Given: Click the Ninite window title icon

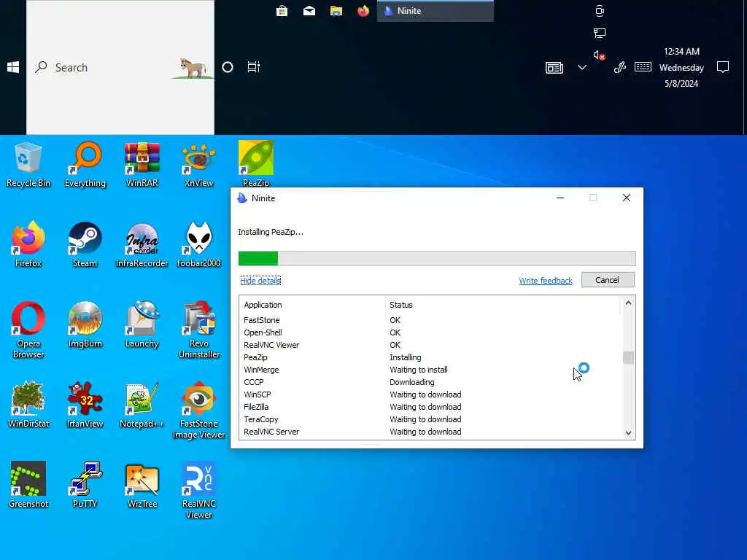Looking at the screenshot, I should click(242, 198).
